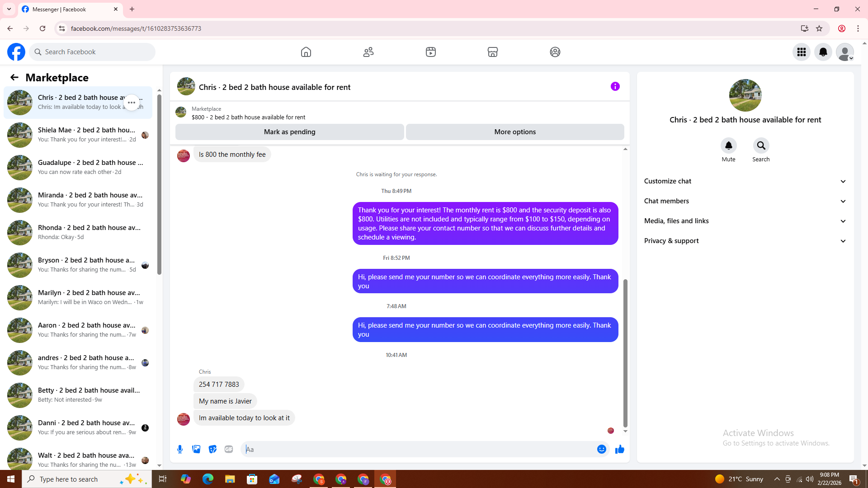Click Mark as pending button
Image resolution: width=868 pixels, height=488 pixels.
tap(290, 132)
